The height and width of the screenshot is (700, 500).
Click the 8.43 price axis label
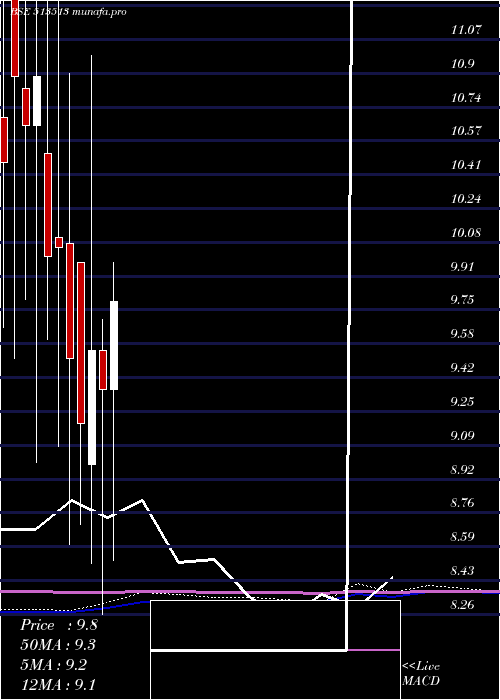click(x=463, y=571)
